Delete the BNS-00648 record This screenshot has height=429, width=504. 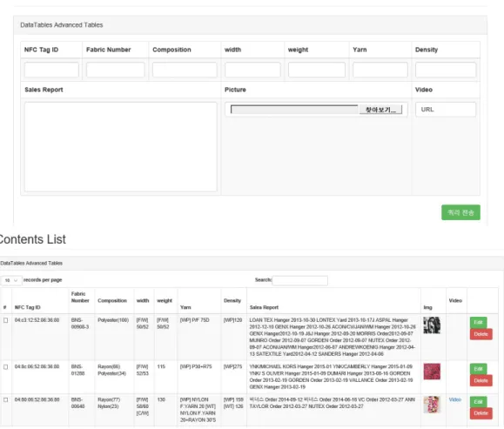(x=480, y=413)
